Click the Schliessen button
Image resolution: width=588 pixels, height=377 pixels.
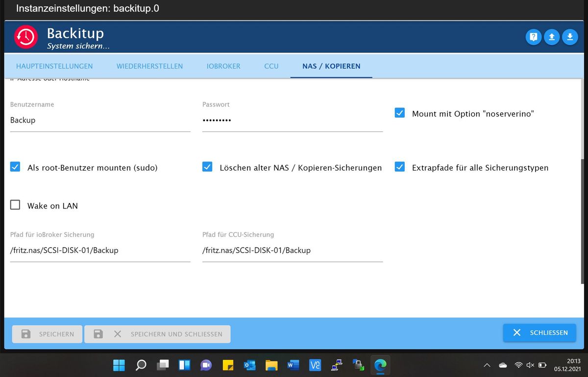[540, 332]
